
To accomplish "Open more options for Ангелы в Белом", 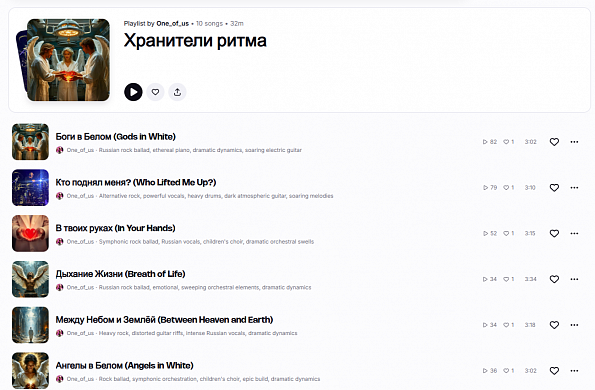I will click(x=574, y=371).
